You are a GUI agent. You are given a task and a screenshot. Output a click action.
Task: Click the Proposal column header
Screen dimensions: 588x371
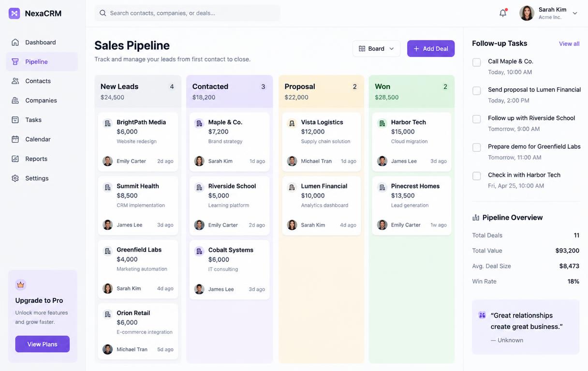click(321, 91)
